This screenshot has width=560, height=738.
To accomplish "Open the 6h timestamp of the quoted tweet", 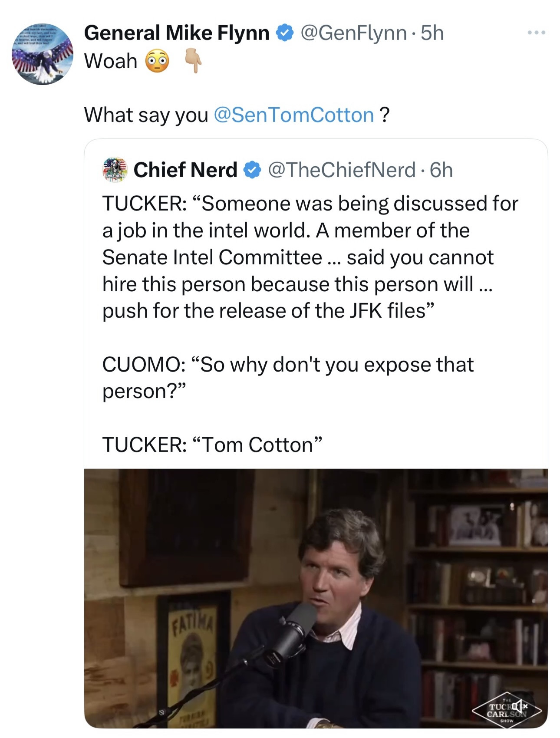I will [x=441, y=170].
